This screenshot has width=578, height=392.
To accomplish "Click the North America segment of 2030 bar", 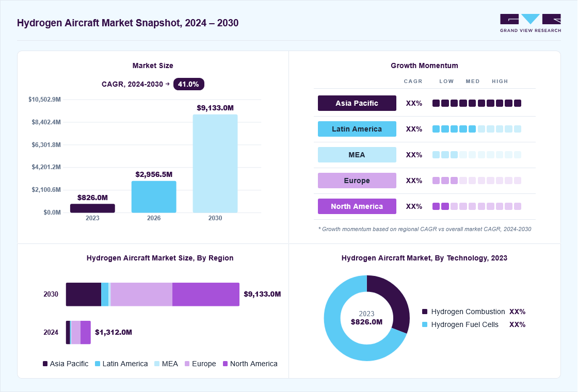I will pos(206,295).
